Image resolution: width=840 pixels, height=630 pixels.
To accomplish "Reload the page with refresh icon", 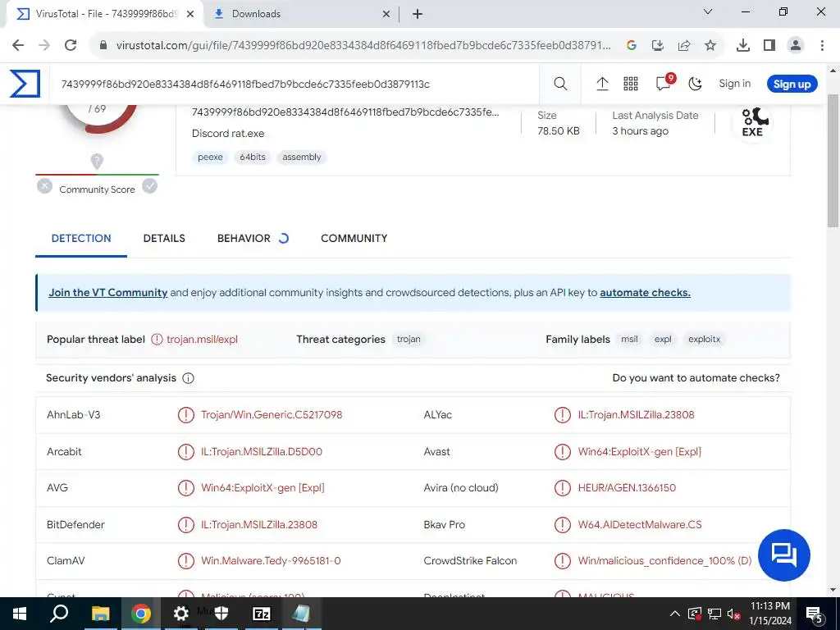I will [x=71, y=45].
